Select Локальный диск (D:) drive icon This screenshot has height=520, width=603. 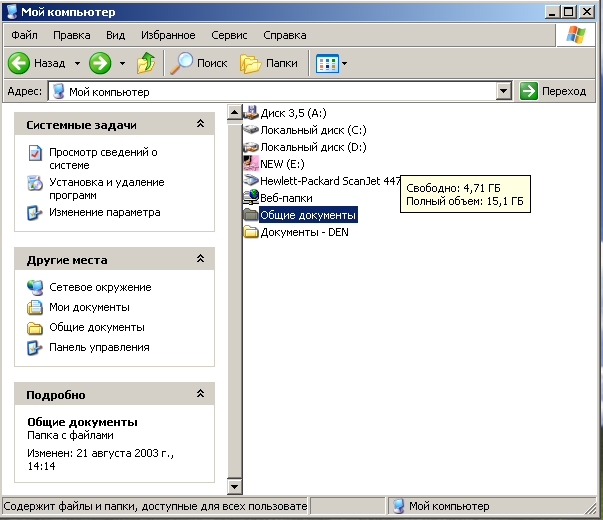click(251, 147)
